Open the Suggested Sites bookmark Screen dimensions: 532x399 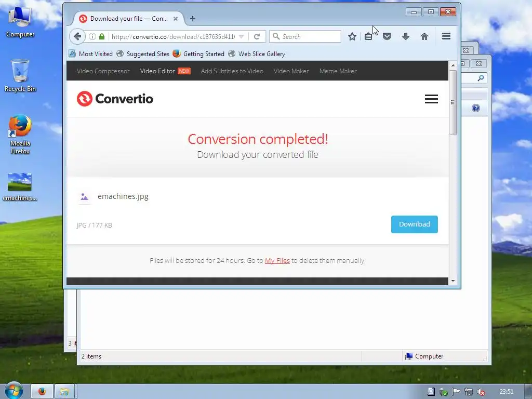(143, 54)
